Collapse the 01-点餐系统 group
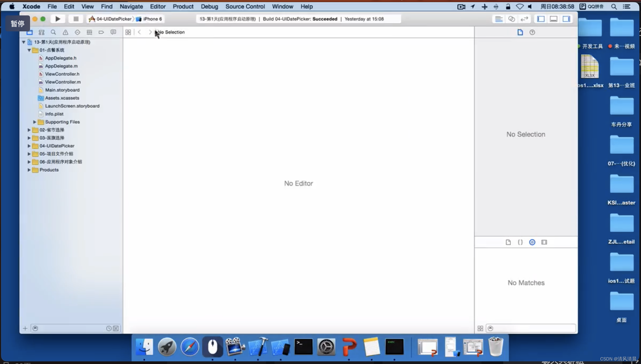641x364 pixels. pyautogui.click(x=29, y=50)
